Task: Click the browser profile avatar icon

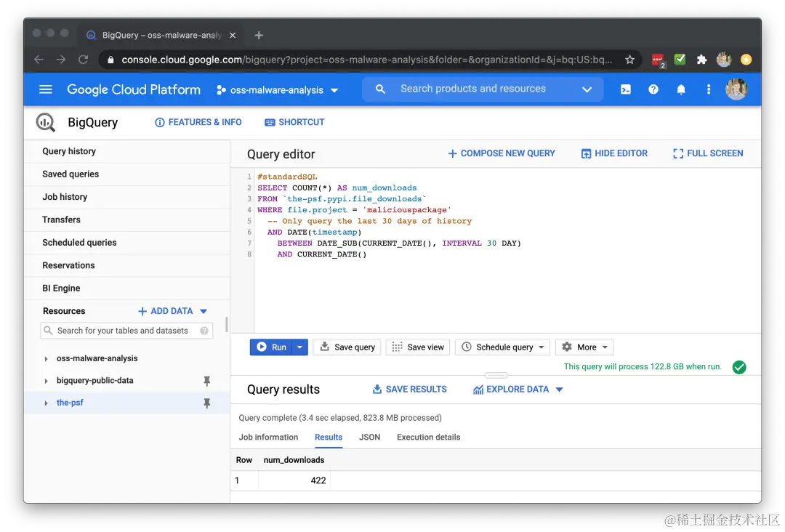Action: point(724,60)
